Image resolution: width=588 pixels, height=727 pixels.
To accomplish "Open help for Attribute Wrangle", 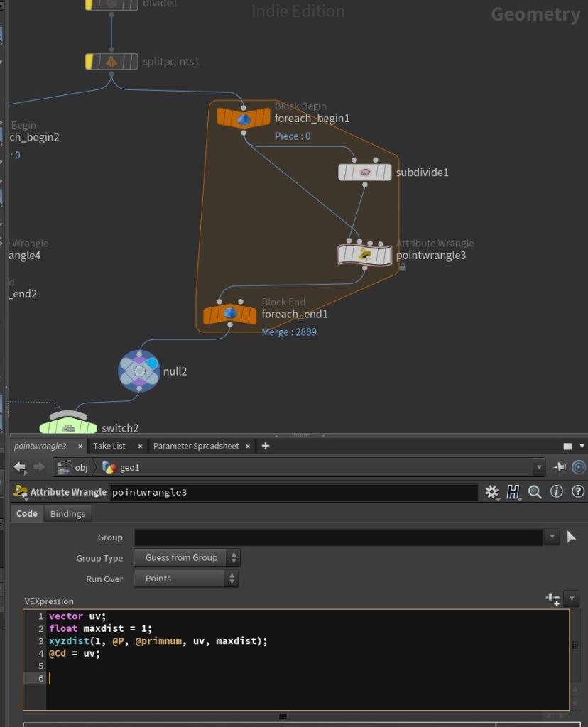I will tap(578, 491).
